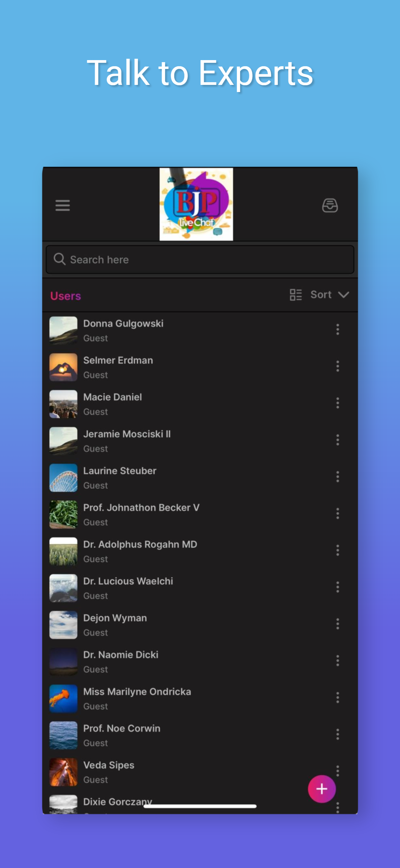Open Dejon Wyman's clouds avatar
The image size is (400, 868).
tap(63, 625)
